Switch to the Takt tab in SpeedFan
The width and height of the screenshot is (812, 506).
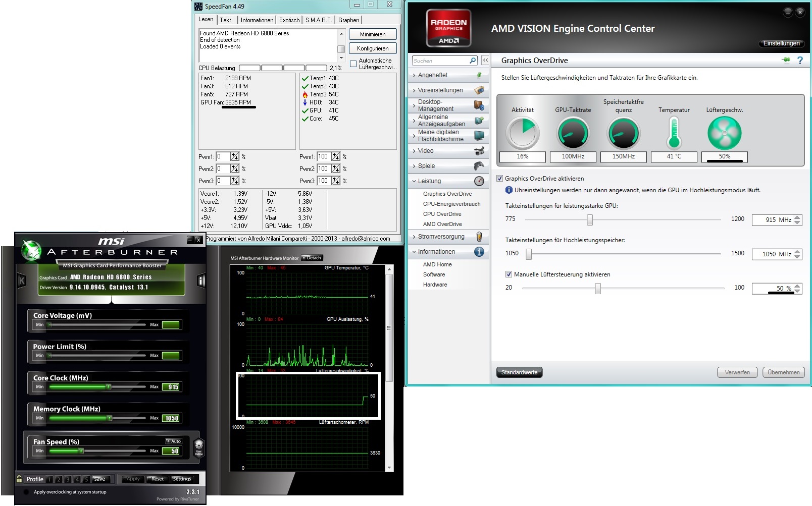tap(225, 20)
